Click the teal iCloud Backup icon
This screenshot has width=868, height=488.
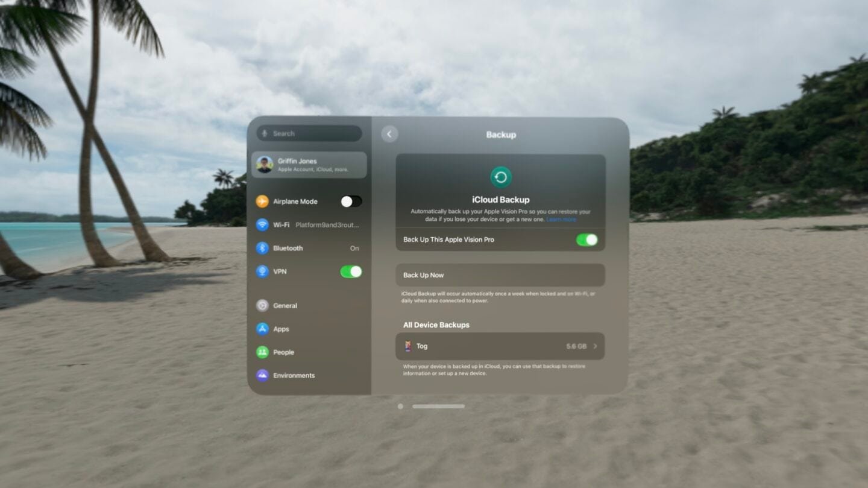click(500, 177)
